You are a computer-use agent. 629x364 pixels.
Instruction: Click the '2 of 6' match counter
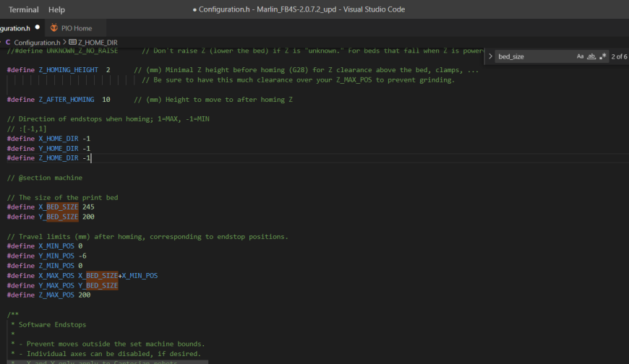(x=619, y=56)
